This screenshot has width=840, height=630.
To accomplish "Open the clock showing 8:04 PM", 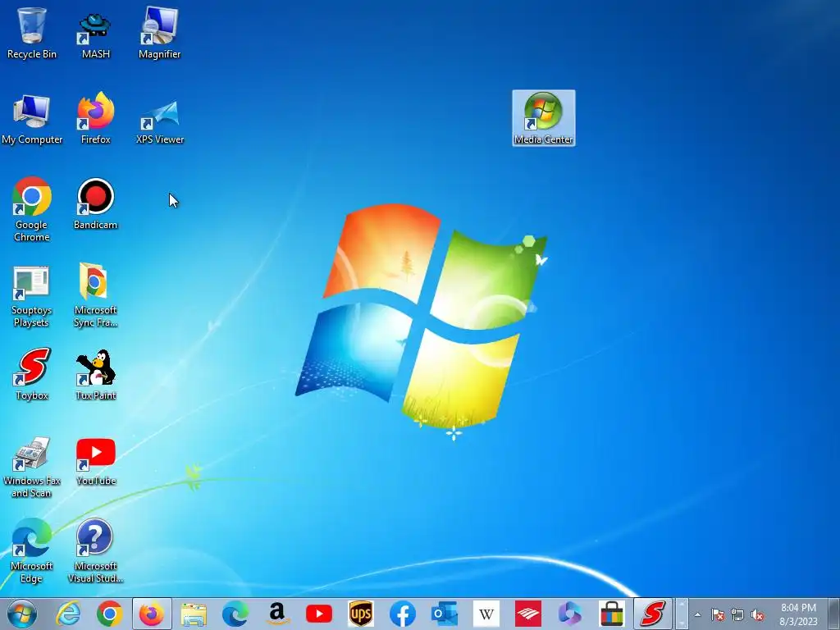I will tap(798, 614).
